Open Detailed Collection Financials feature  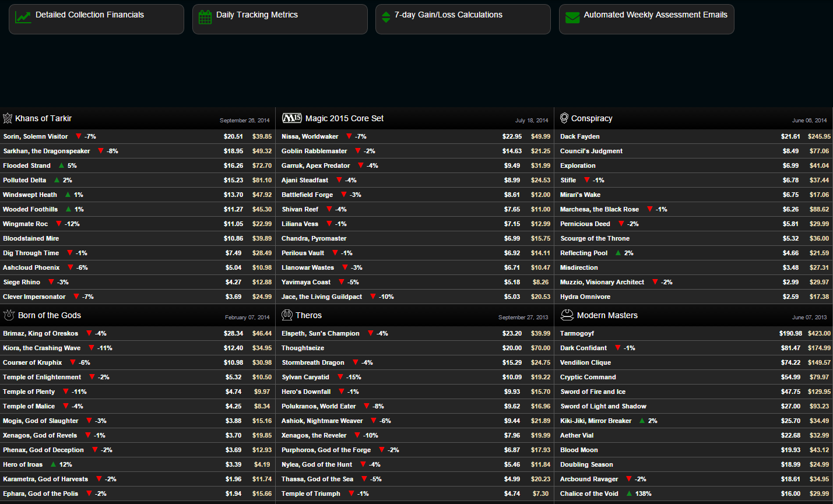(96, 19)
